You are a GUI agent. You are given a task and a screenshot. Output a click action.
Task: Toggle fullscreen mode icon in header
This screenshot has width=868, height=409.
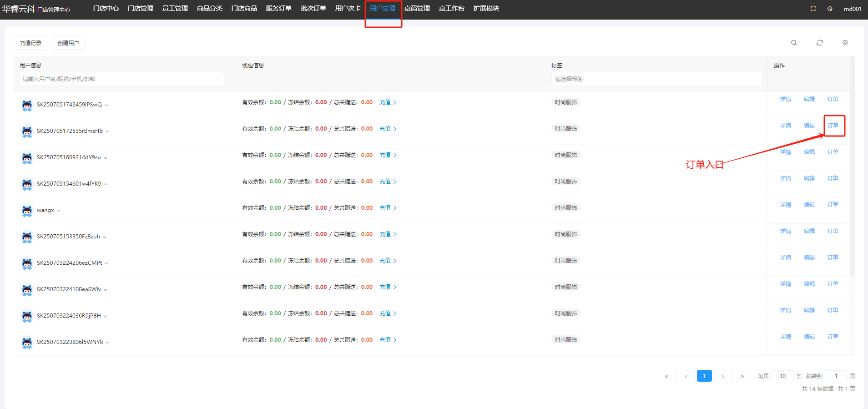[813, 9]
